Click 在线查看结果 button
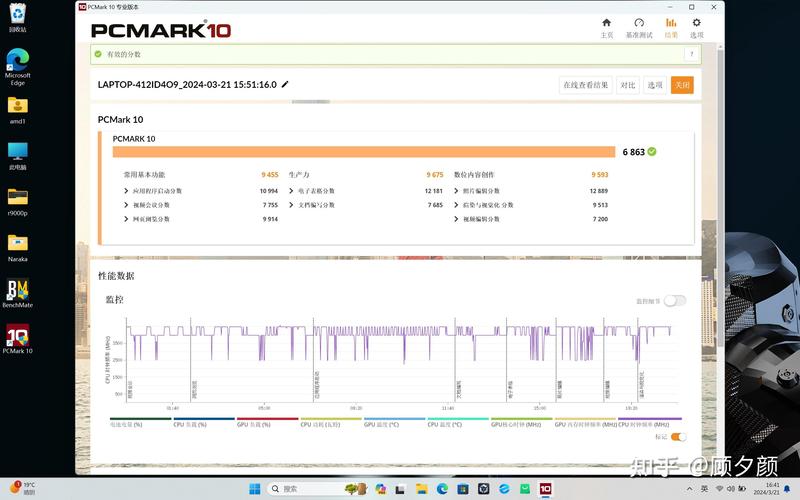Screen dimensions: 800x500 tap(585, 86)
